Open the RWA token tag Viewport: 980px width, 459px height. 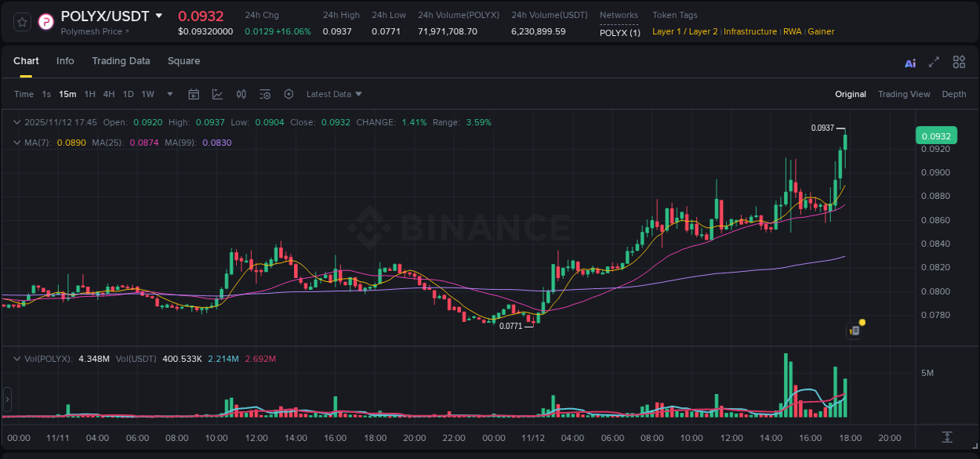coord(792,31)
